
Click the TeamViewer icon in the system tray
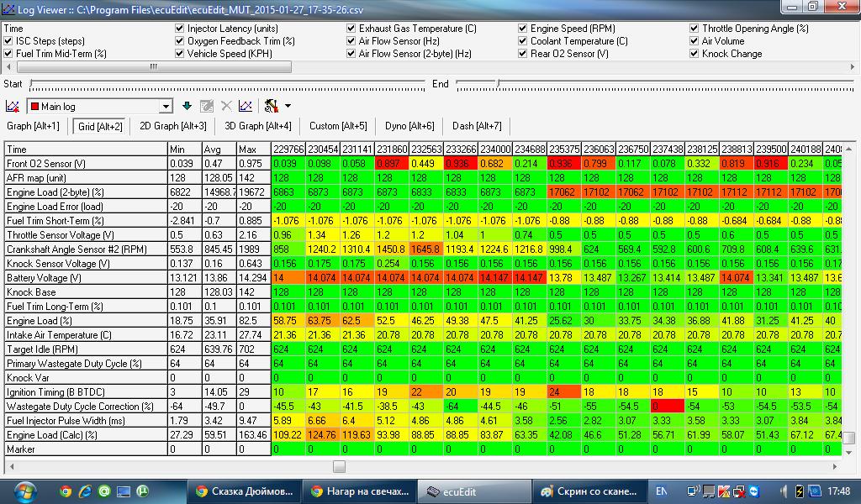pos(754,491)
